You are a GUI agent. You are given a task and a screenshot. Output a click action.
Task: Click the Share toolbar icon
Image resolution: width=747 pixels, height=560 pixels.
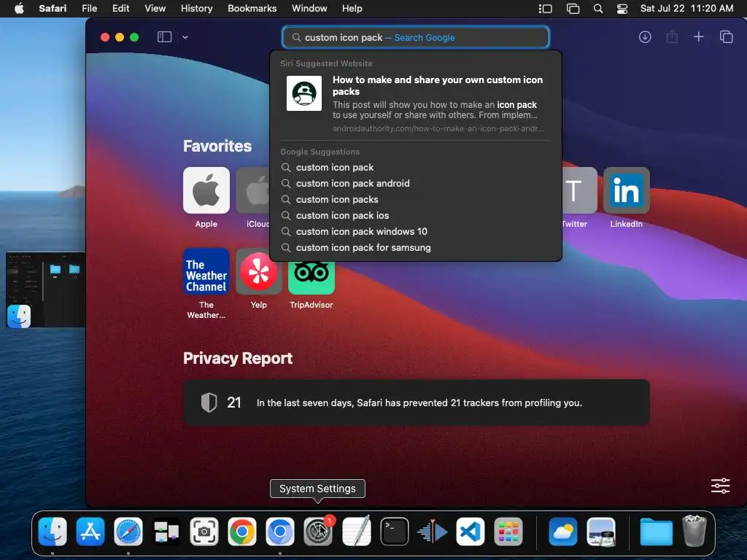pos(672,36)
